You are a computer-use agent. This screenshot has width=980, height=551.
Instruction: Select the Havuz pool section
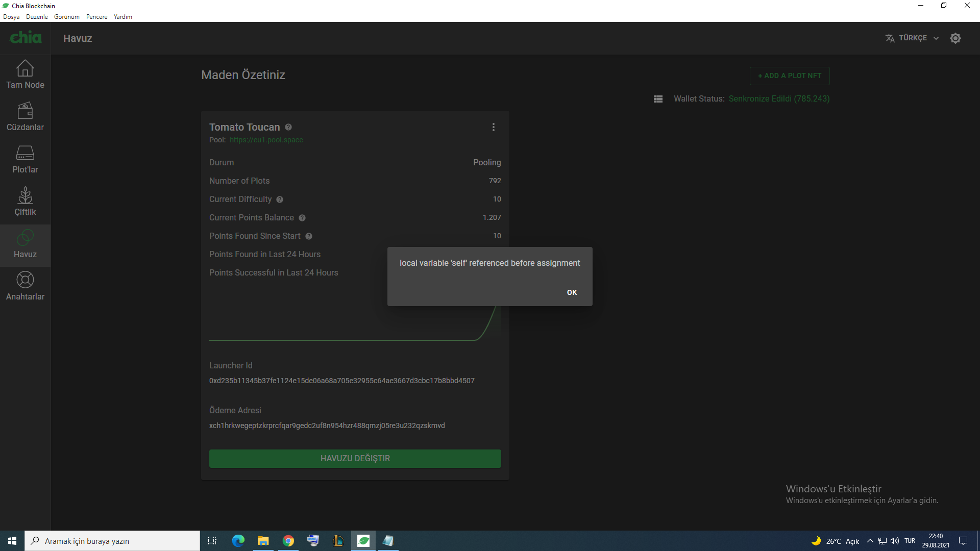[25, 245]
